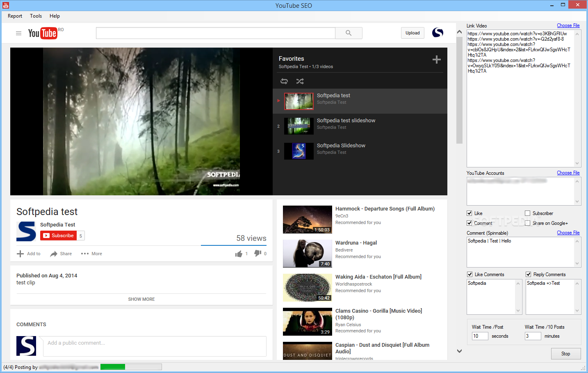Click the Add to plus icon
Screen dimensions: 588x373
pyautogui.click(x=20, y=254)
